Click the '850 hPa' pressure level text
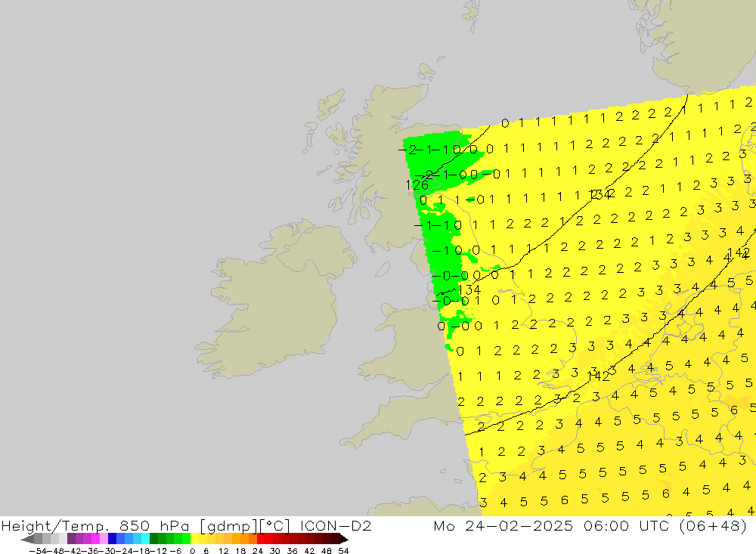The image size is (756, 554). click(x=155, y=525)
